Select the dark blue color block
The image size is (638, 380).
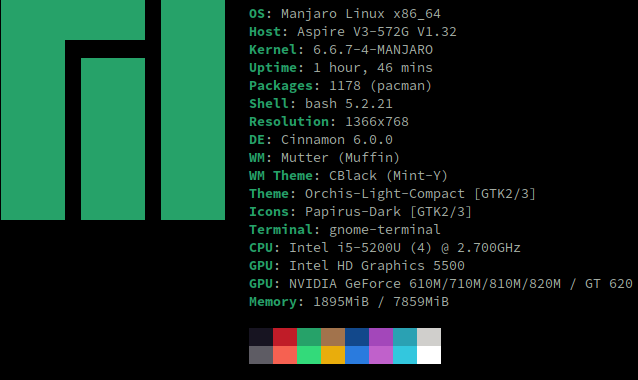click(357, 337)
